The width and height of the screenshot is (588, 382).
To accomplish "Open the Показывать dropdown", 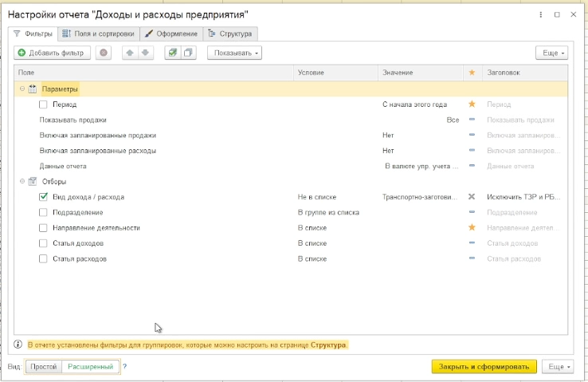I will (235, 53).
